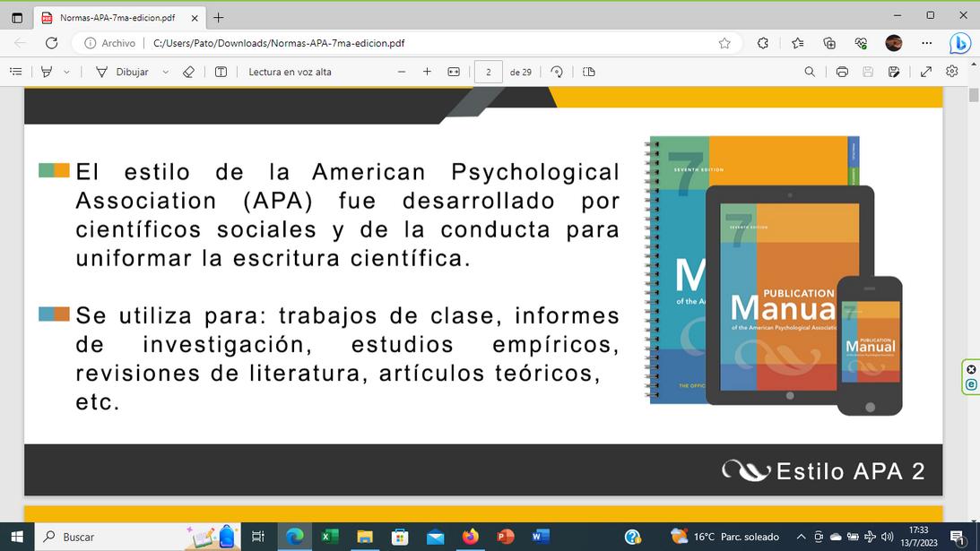Open Microsoft Store from the taskbar
Image resolution: width=980 pixels, height=551 pixels.
400,537
